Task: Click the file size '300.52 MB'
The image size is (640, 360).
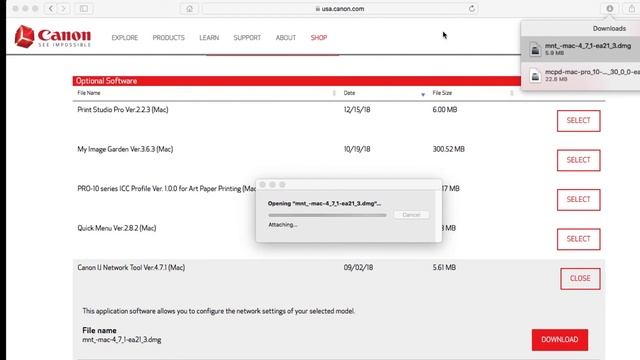Action: (x=449, y=149)
